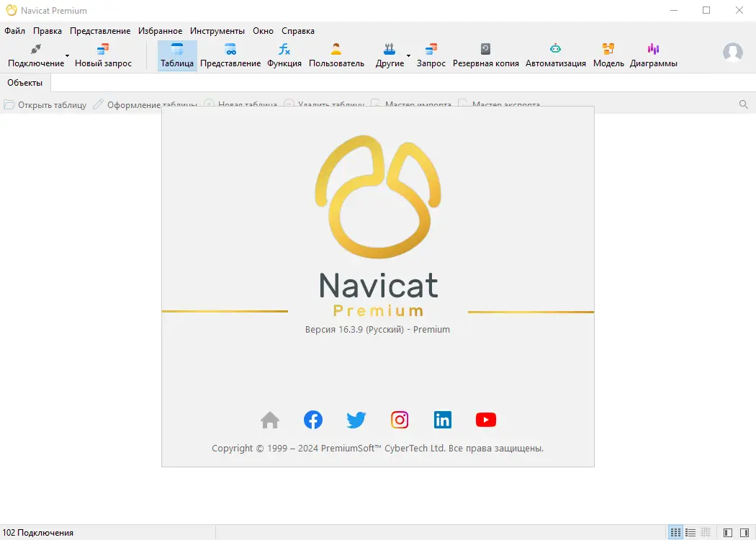The image size is (756, 540).
Task: Click Открыть таблицу button
Action: (45, 104)
